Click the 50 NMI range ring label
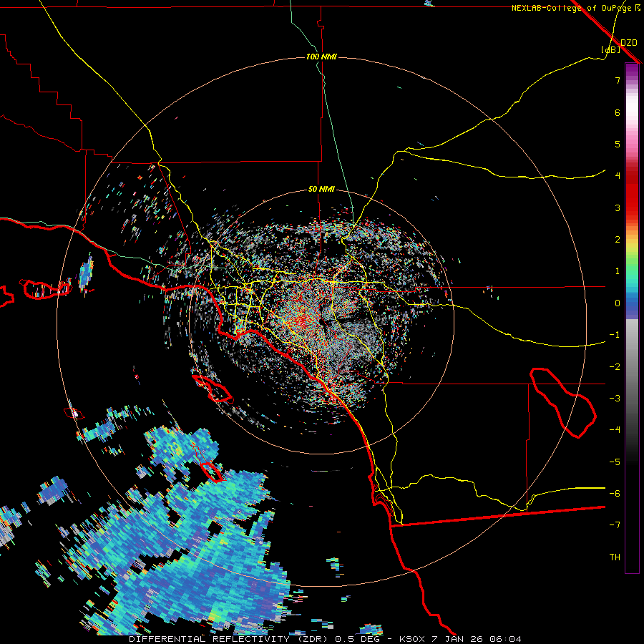This screenshot has height=644, width=644. point(321,189)
